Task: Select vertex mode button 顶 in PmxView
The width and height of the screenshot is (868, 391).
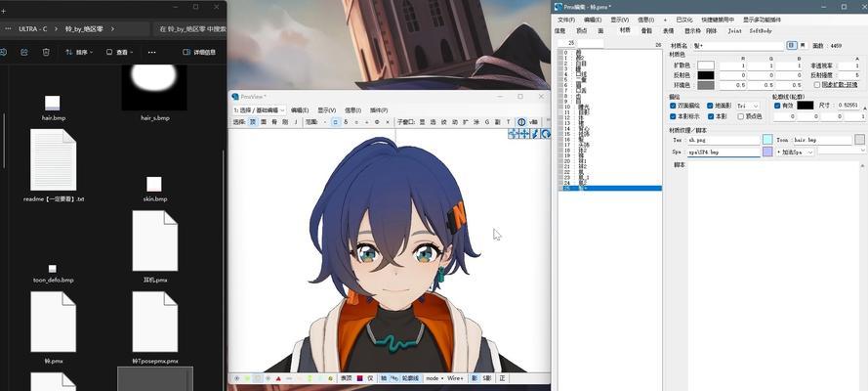Action: (x=253, y=122)
